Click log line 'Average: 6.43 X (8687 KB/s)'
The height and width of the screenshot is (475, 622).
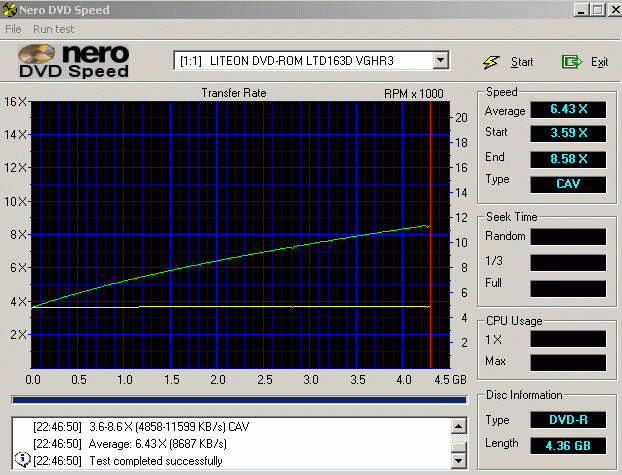tap(157, 444)
